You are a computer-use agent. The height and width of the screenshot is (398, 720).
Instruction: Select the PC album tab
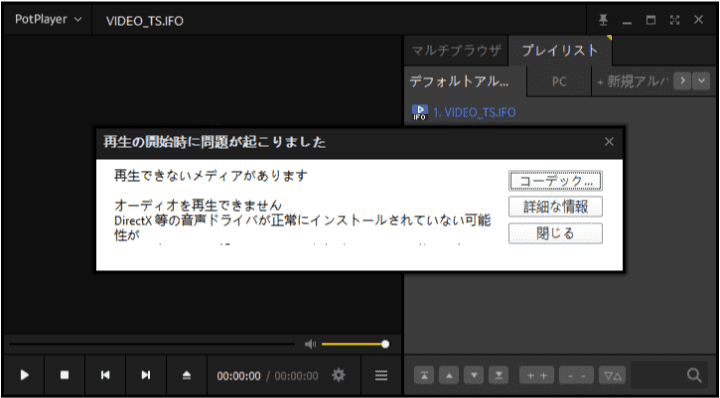(559, 81)
